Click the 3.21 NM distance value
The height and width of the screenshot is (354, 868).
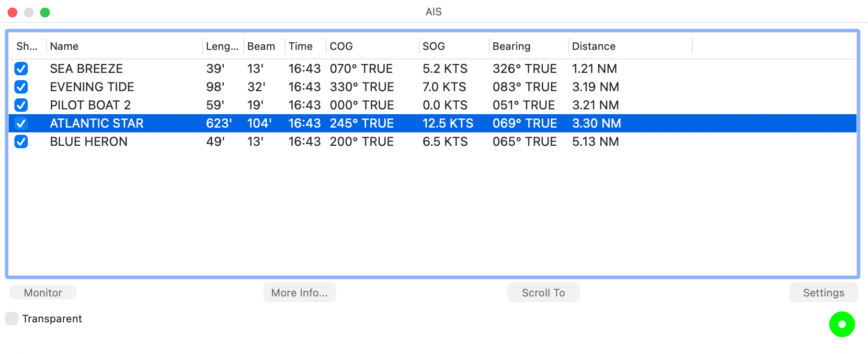pyautogui.click(x=595, y=105)
